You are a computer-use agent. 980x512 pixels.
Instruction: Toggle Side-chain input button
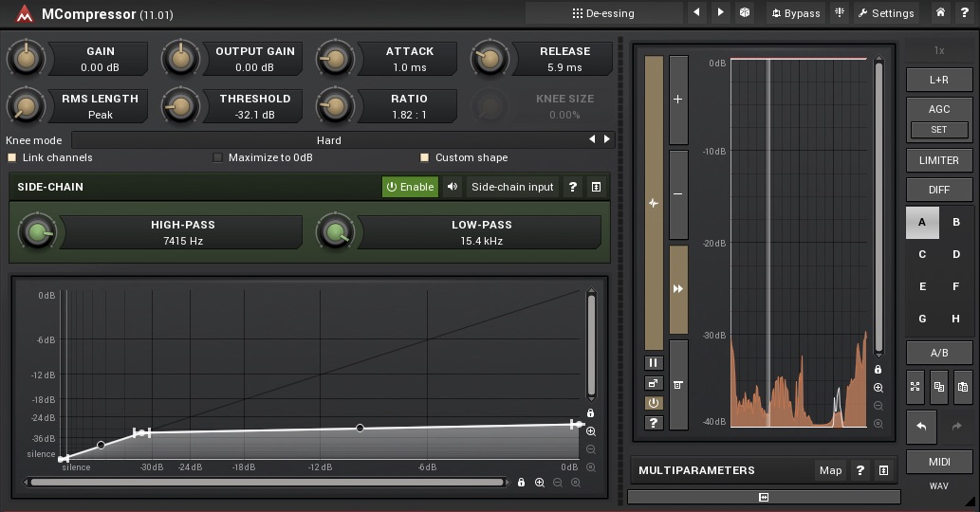coord(512,187)
